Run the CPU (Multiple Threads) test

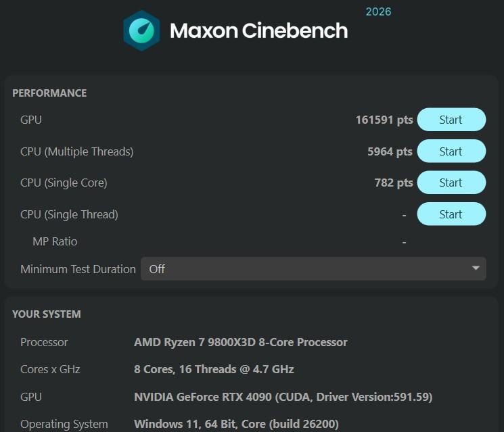(x=451, y=151)
